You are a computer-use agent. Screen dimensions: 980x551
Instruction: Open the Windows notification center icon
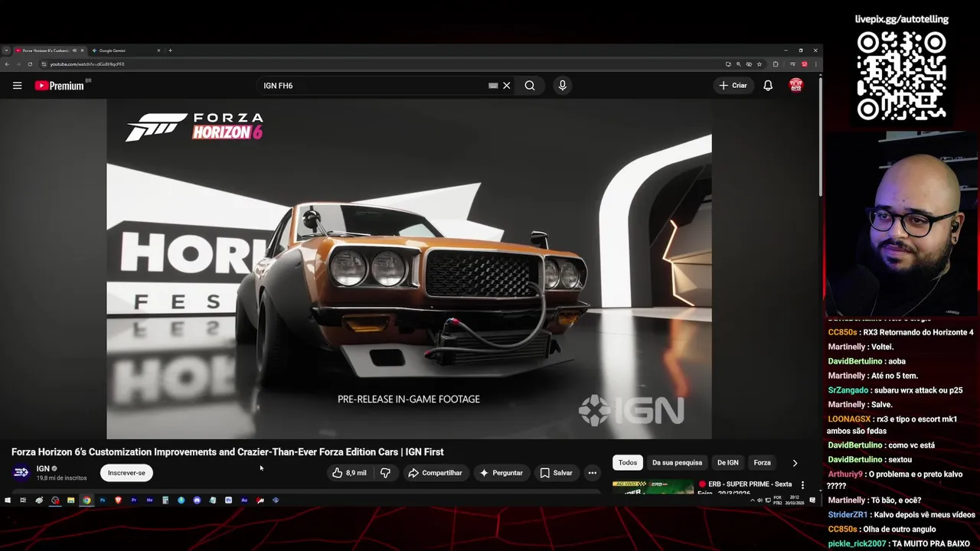click(812, 500)
